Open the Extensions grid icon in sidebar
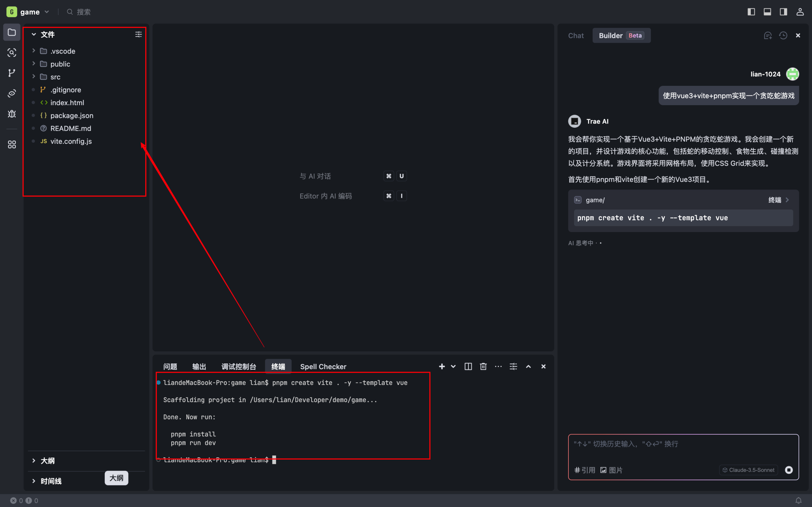Viewport: 812px width, 507px height. tap(12, 144)
